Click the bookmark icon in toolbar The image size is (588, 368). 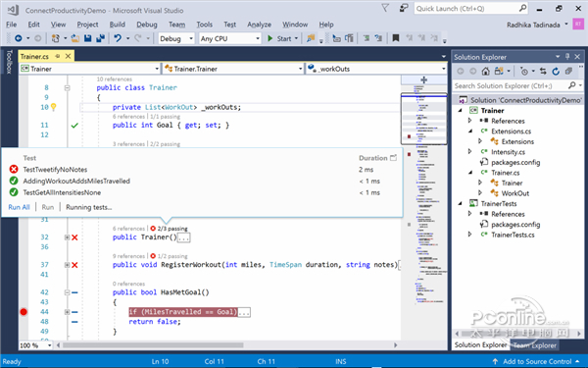396,38
